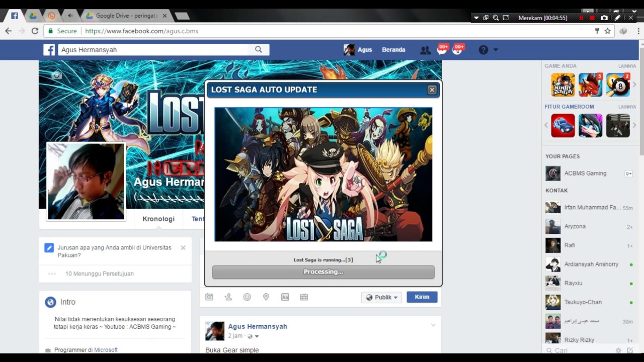Open a new browser tab
This screenshot has width=644, height=362.
(182, 16)
